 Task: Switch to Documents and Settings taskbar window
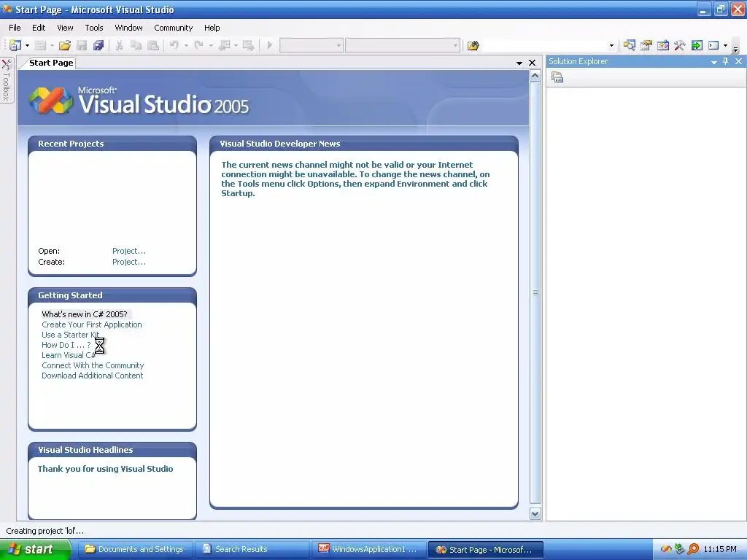[x=136, y=550]
